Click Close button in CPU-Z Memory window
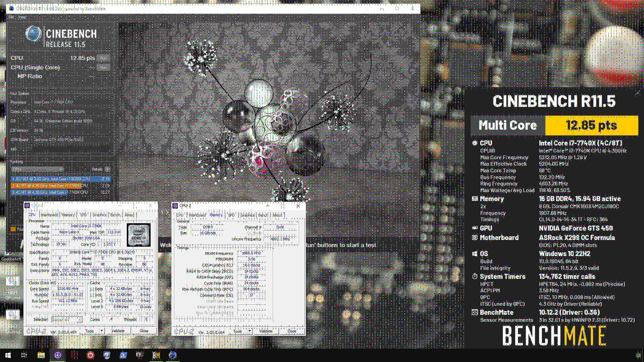644x362 pixels. (292, 331)
